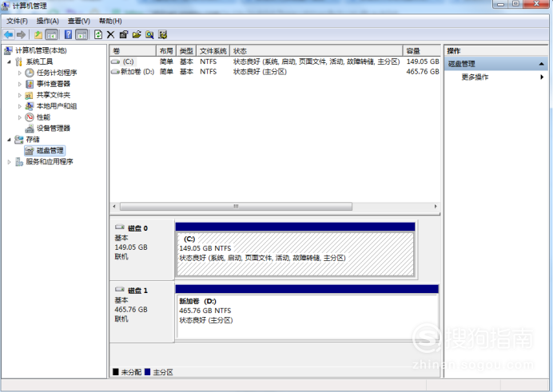This screenshot has height=392, width=553.
Task: Click the 系统工具 tree item label
Action: [x=39, y=61]
